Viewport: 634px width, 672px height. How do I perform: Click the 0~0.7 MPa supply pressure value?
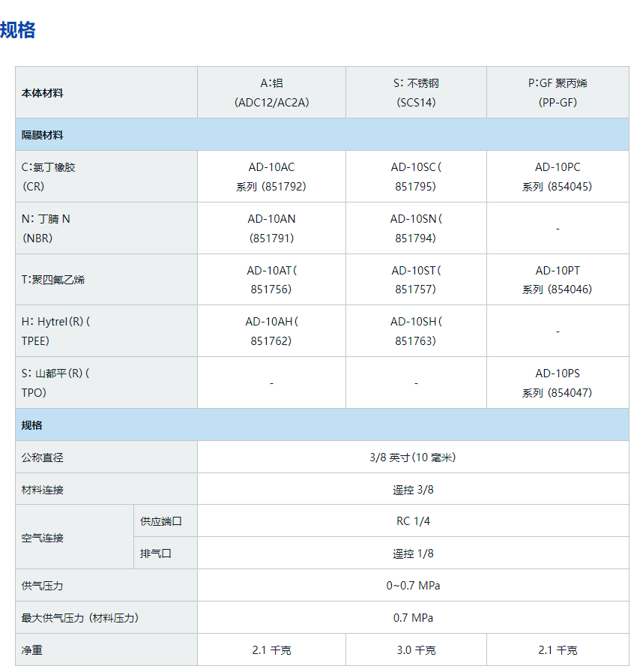(x=413, y=586)
